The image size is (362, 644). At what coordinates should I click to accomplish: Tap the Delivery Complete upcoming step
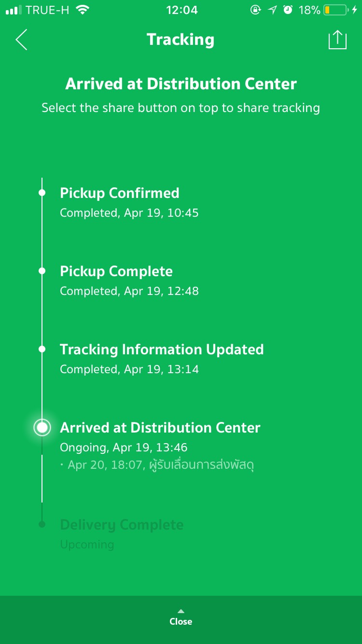click(x=122, y=525)
